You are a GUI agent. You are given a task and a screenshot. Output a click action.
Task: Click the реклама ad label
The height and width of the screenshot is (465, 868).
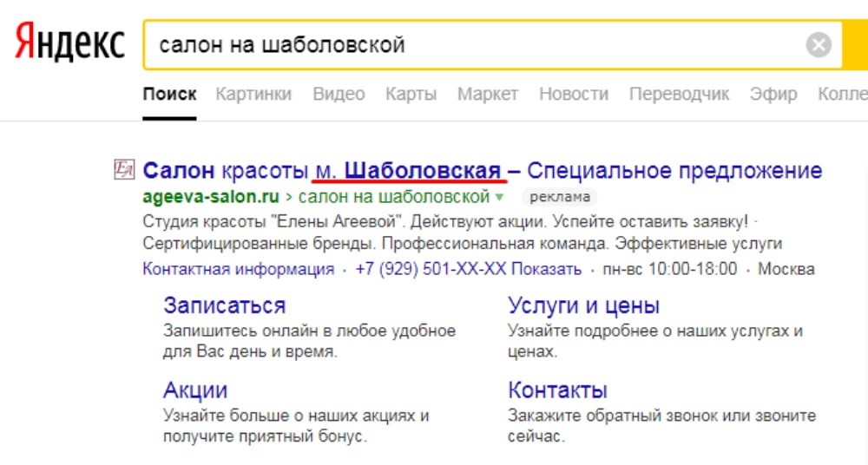click(x=560, y=197)
